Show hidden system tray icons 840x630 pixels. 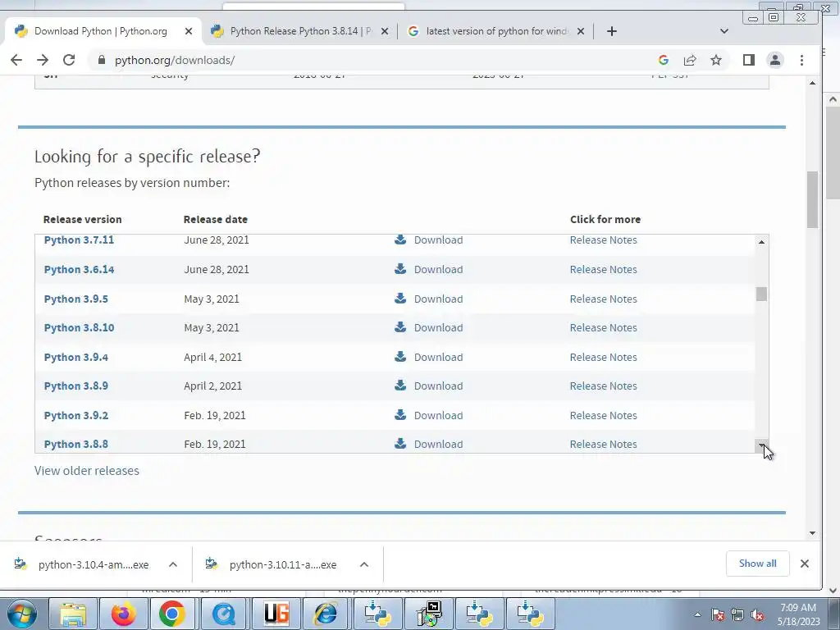(697, 615)
